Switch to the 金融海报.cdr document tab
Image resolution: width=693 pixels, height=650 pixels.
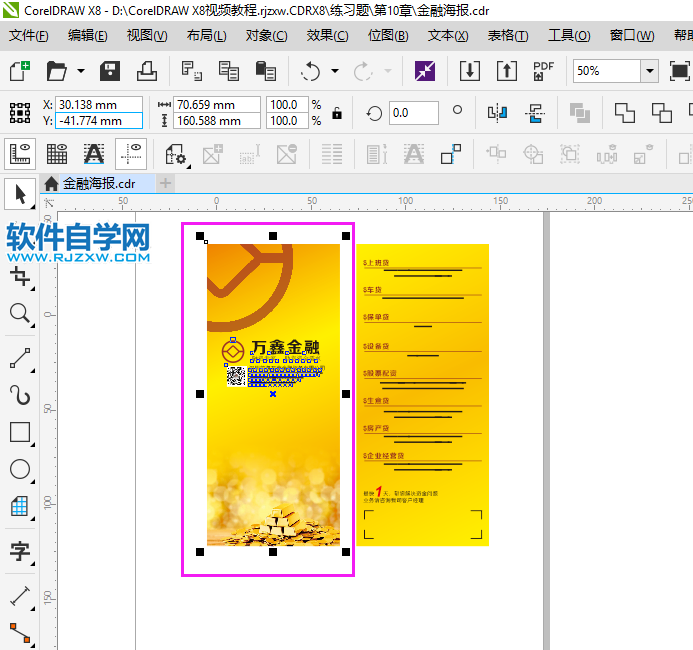click(97, 183)
